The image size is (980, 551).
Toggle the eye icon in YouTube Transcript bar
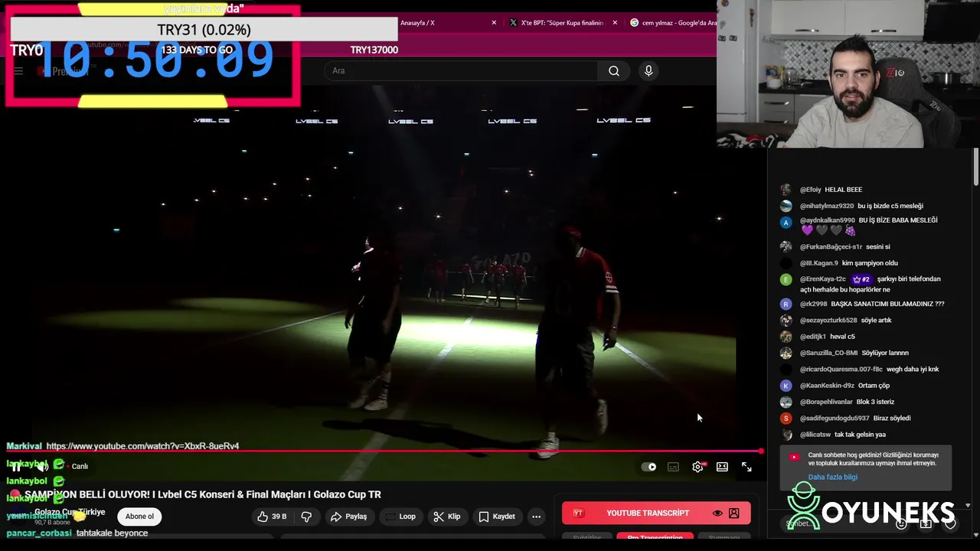pyautogui.click(x=717, y=514)
